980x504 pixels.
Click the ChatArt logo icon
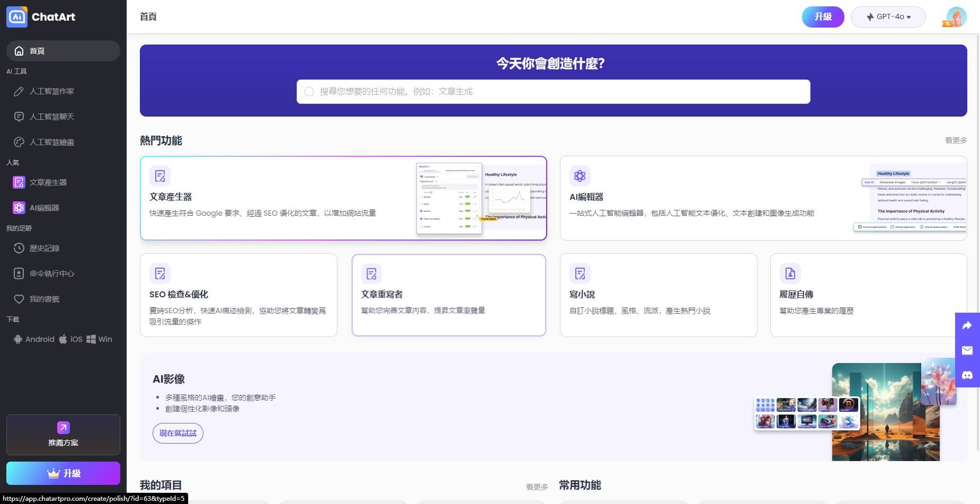coord(17,17)
